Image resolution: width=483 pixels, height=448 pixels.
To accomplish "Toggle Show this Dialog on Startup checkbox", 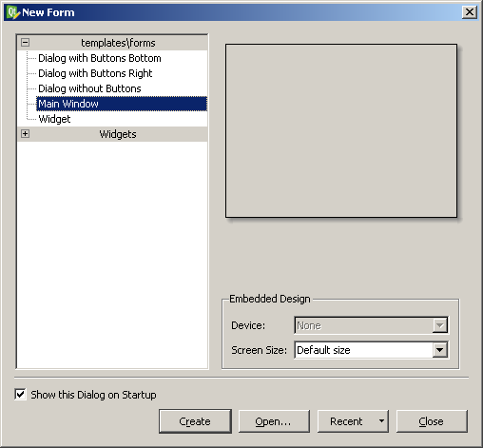I will (20, 395).
